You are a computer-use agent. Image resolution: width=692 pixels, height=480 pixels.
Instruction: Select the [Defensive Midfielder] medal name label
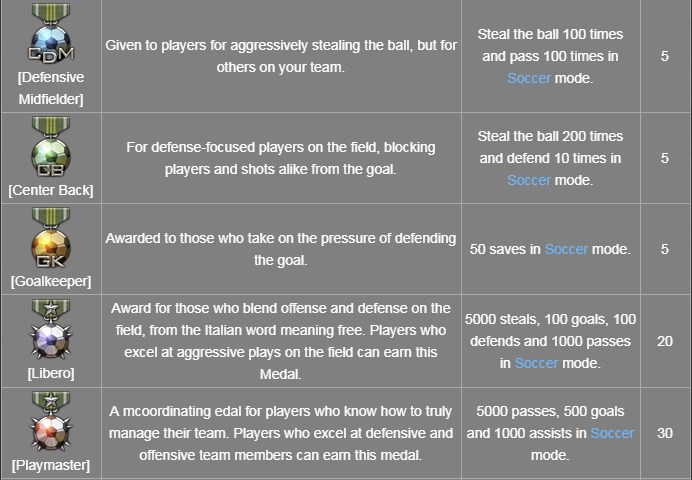point(50,87)
